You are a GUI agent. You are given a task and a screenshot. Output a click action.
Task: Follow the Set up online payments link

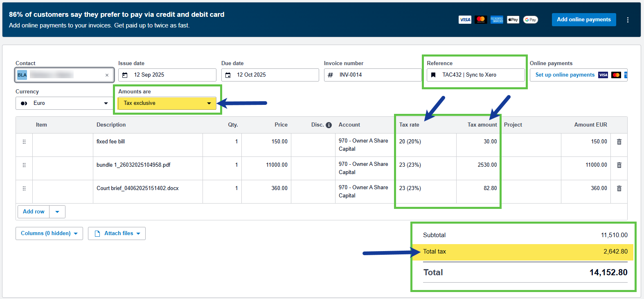tap(565, 75)
